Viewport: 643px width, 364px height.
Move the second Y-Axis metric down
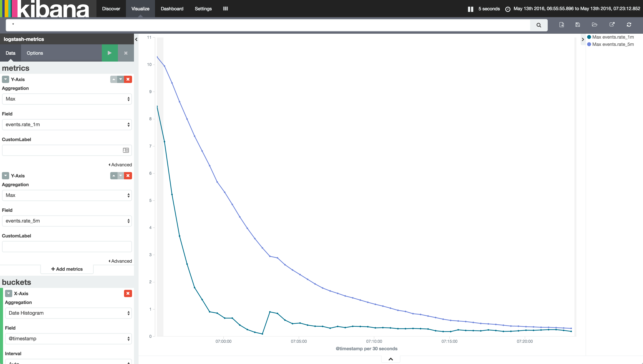[x=121, y=176]
